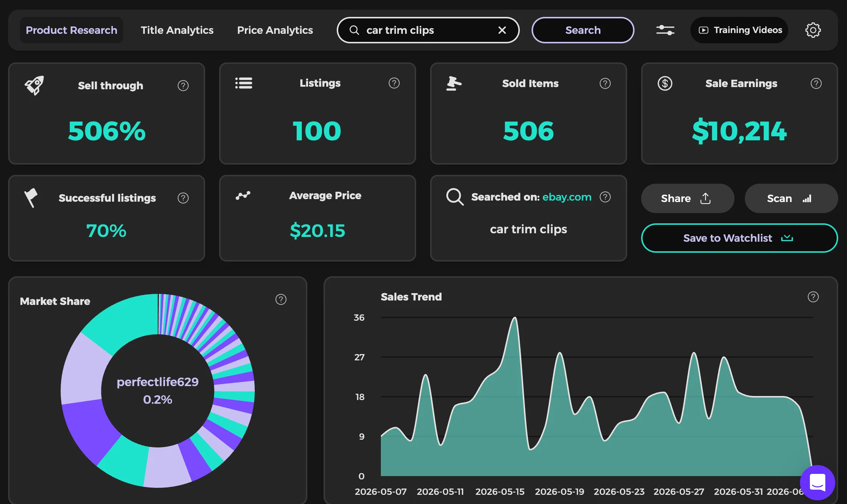Select the Product Research tab
Image resolution: width=847 pixels, height=504 pixels.
71,30
